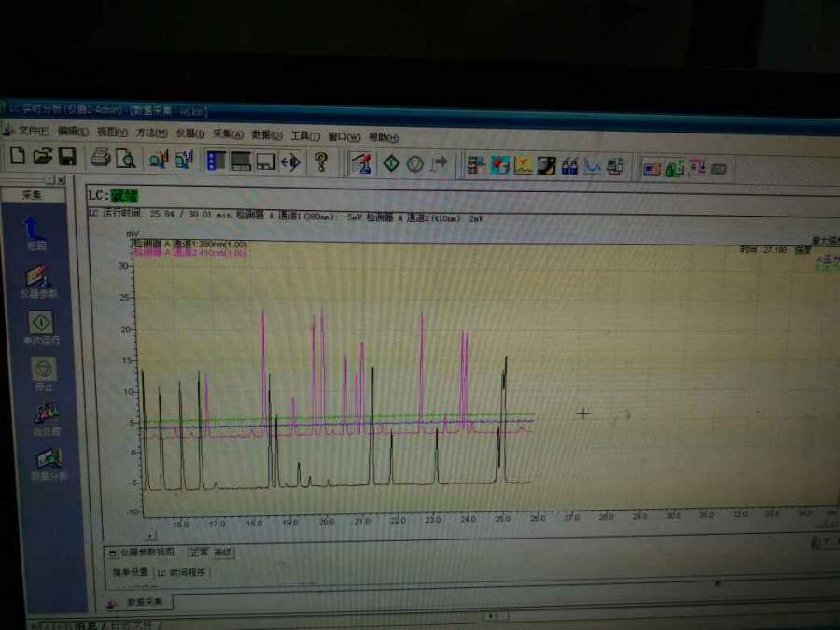Open 数据分析 in the sidebar
Screen dimensions: 840x630
49,465
